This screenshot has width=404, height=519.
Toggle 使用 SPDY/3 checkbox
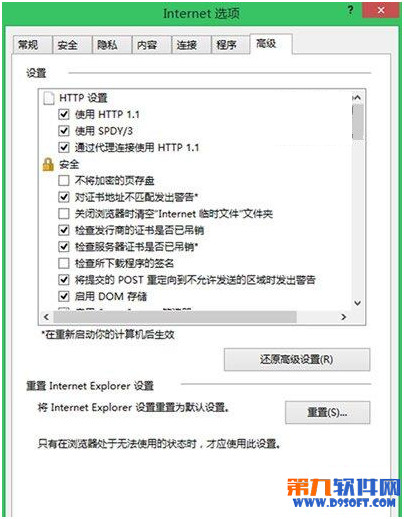coord(64,131)
